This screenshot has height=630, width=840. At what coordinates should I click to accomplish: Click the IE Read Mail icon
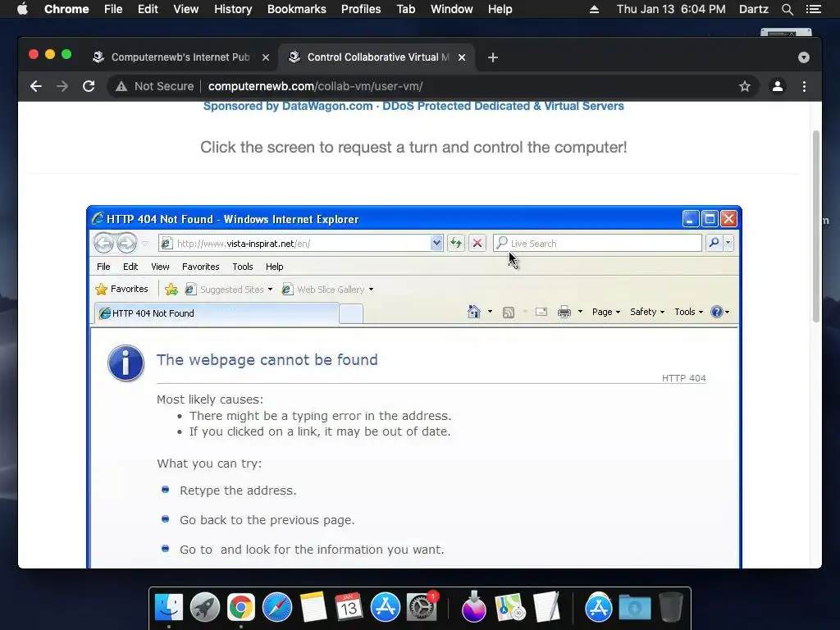(x=541, y=312)
